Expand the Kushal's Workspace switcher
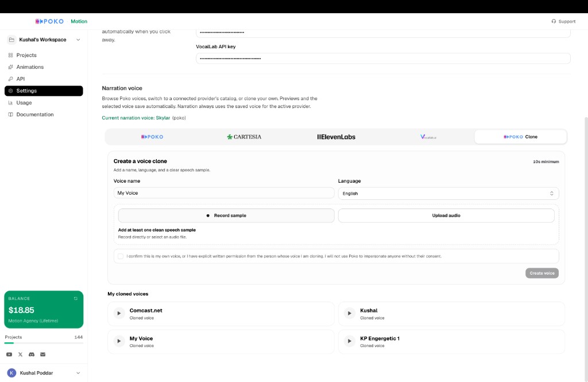The width and height of the screenshot is (588, 382). (x=78, y=40)
